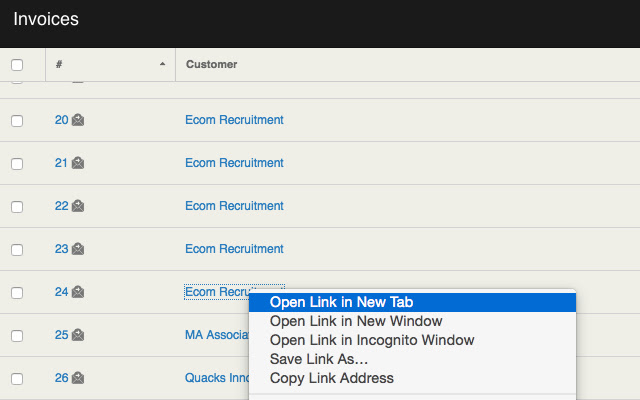This screenshot has height=400, width=640.
Task: Click the sent-mail icon beside invoice 26
Action: 78,378
